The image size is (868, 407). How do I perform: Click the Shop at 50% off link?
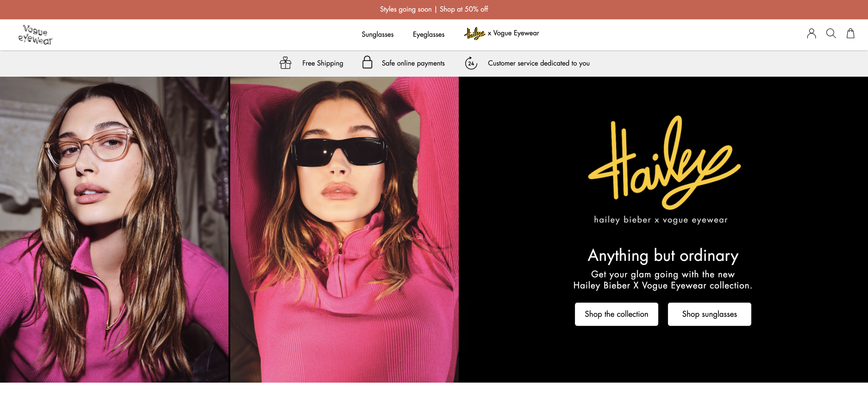[x=464, y=9]
